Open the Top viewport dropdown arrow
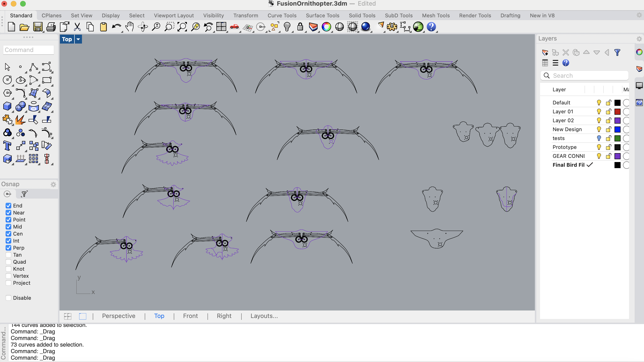The image size is (644, 362). coord(78,39)
